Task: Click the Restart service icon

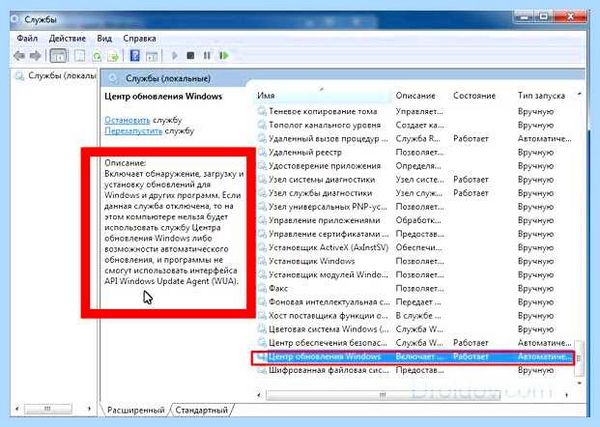Action: point(224,56)
